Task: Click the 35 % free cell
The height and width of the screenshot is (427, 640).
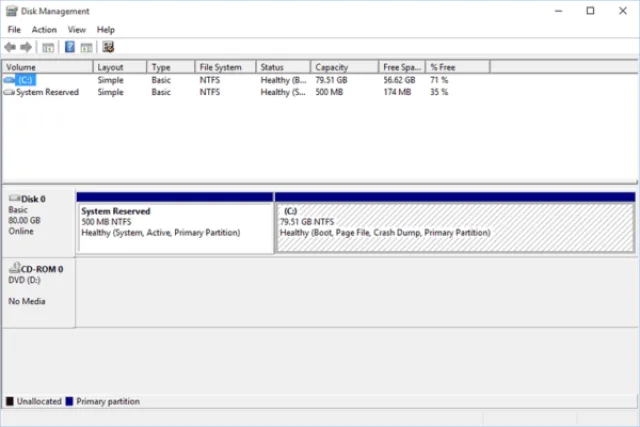Action: 439,92
